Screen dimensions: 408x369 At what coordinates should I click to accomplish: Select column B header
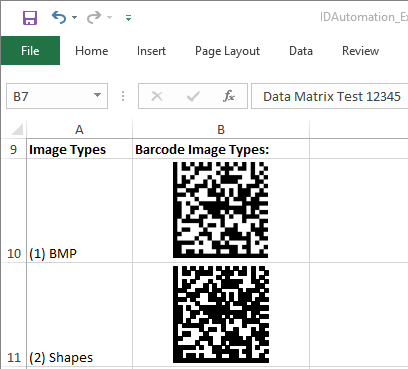coord(221,129)
